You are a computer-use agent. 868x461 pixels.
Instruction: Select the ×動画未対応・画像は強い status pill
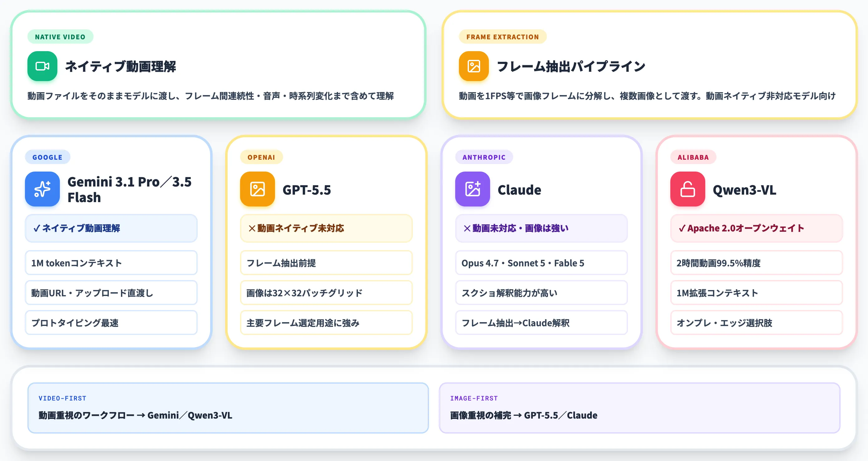point(541,228)
